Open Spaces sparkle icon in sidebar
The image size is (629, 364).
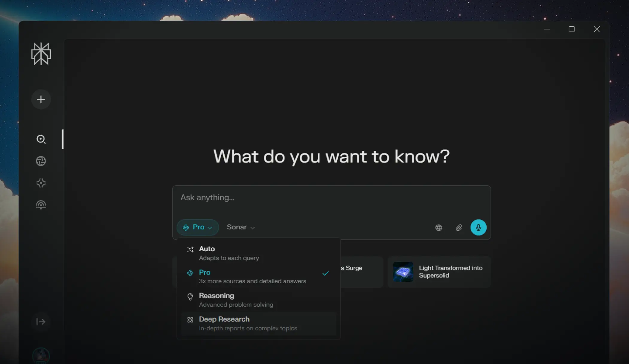click(x=41, y=183)
